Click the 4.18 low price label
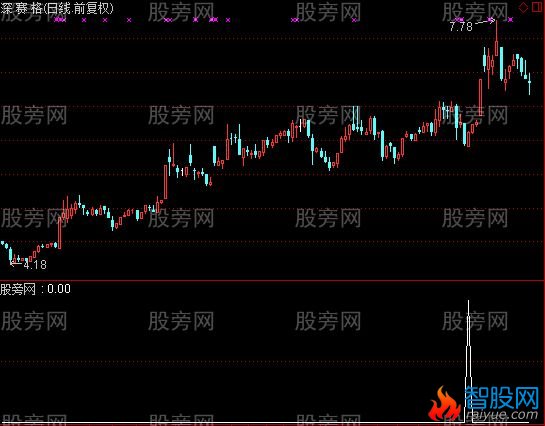The image size is (545, 426). (35, 265)
